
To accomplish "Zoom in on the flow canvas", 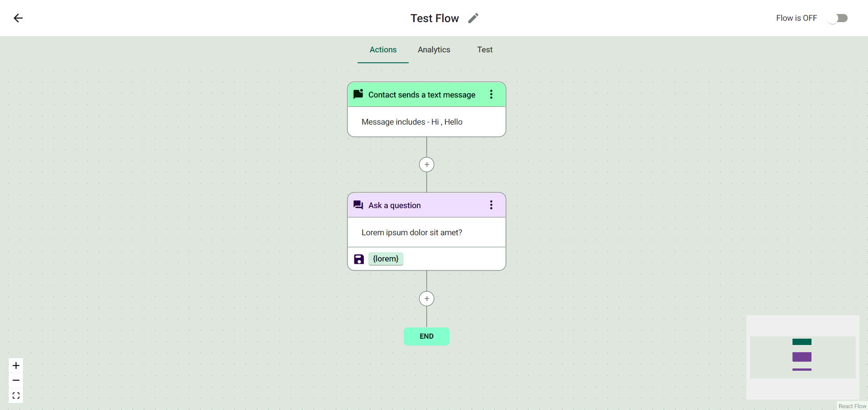I will (x=16, y=365).
